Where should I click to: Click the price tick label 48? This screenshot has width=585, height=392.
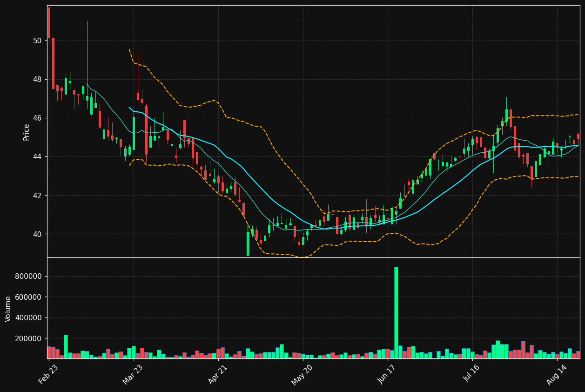tap(37, 79)
